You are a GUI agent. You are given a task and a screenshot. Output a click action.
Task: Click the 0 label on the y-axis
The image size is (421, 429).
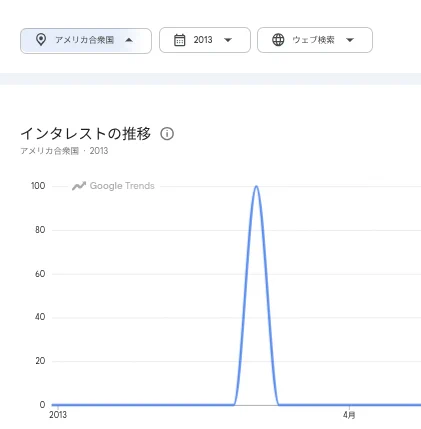point(42,405)
